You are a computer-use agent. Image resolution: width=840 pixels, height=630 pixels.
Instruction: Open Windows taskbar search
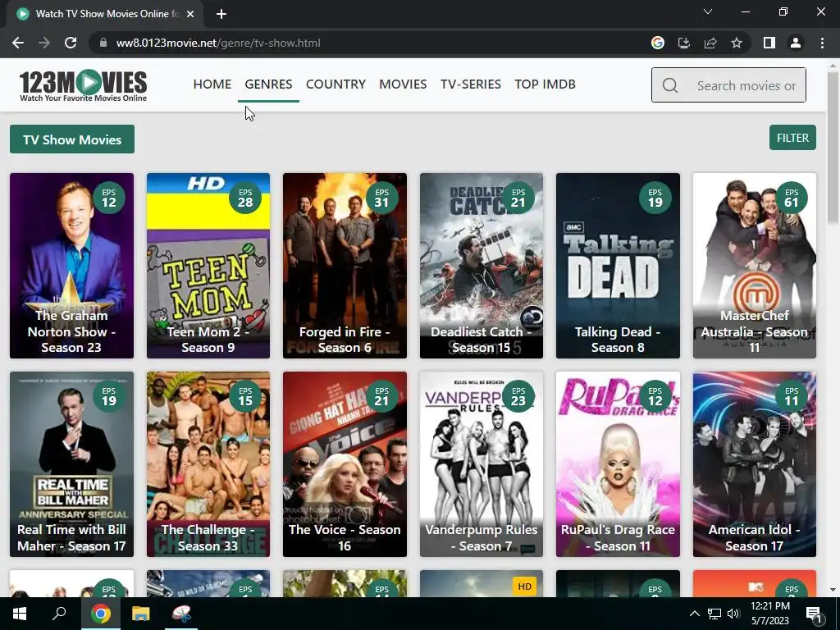[x=59, y=614]
